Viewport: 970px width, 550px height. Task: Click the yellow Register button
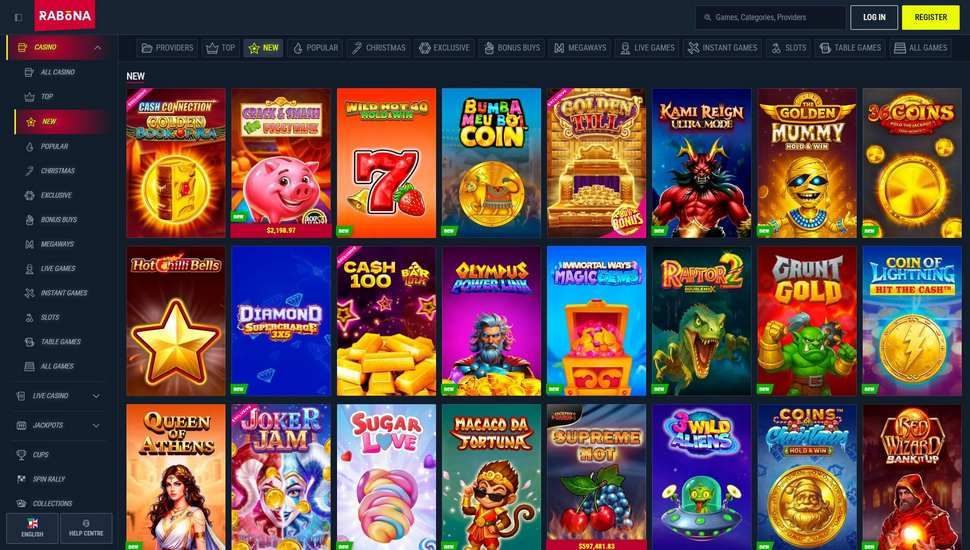[x=930, y=17]
